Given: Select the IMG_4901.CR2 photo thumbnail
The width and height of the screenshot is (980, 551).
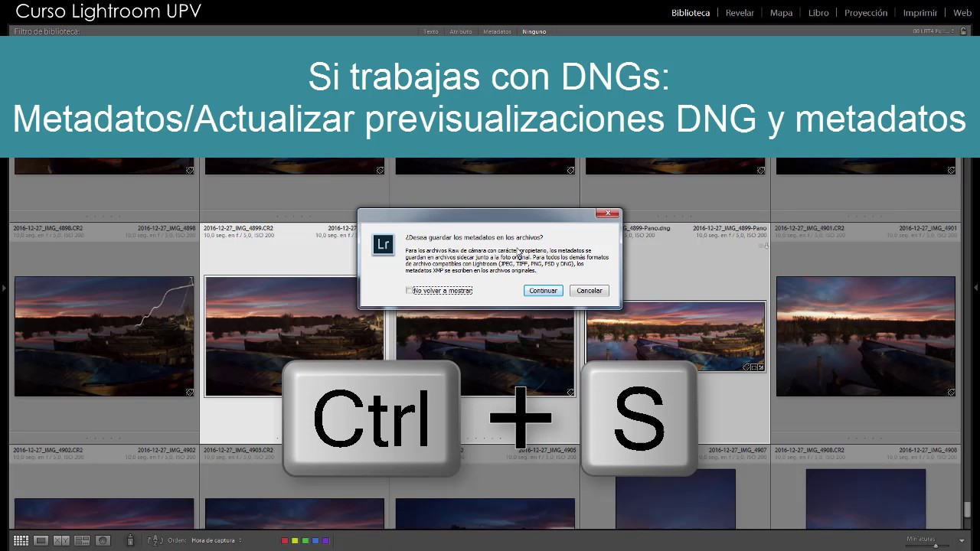Looking at the screenshot, I should tap(866, 337).
